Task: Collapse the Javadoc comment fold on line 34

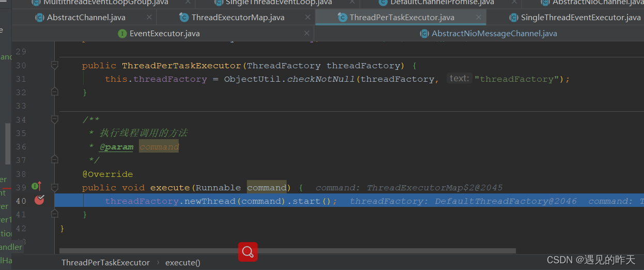Action: pyautogui.click(x=55, y=119)
